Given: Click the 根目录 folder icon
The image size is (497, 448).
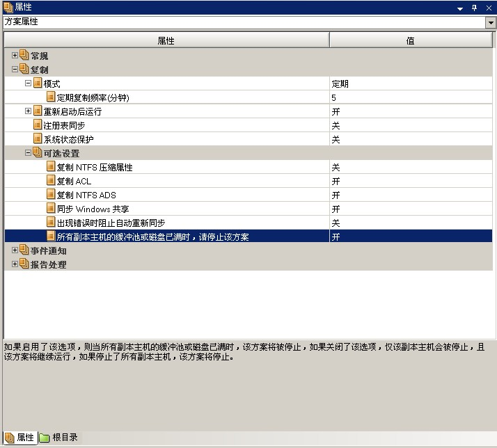Looking at the screenshot, I should click(x=45, y=438).
